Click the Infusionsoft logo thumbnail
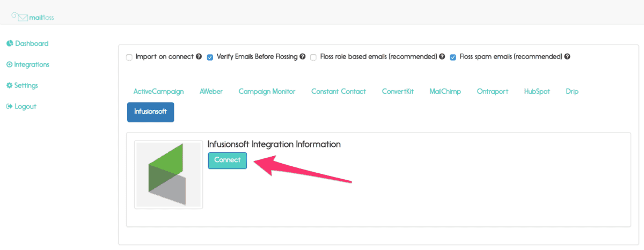The image size is (644, 250). pos(169,174)
